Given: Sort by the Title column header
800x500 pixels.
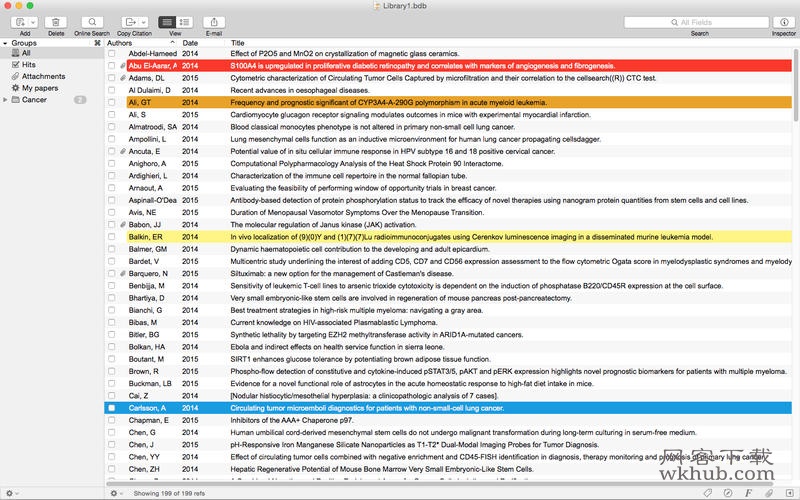Looking at the screenshot, I should coord(509,43).
